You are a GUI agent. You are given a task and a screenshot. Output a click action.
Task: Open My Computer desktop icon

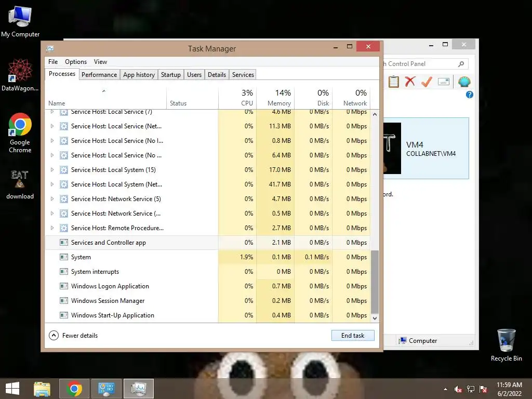click(20, 21)
